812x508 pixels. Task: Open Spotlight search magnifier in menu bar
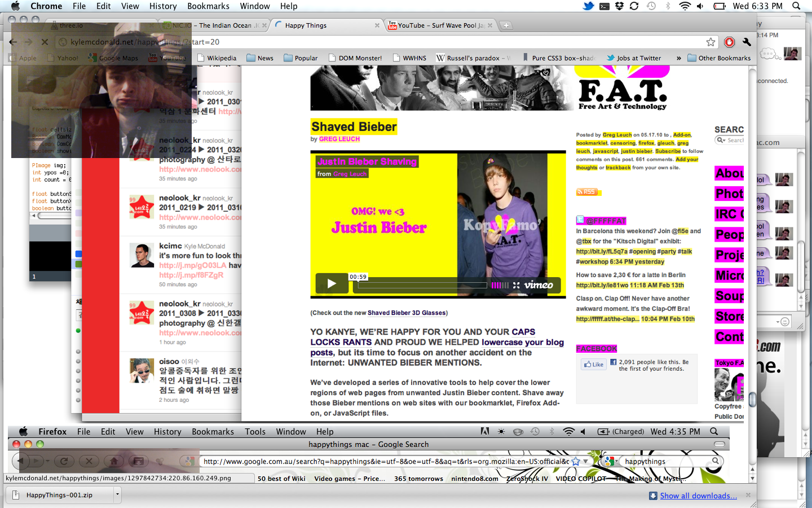point(796,6)
